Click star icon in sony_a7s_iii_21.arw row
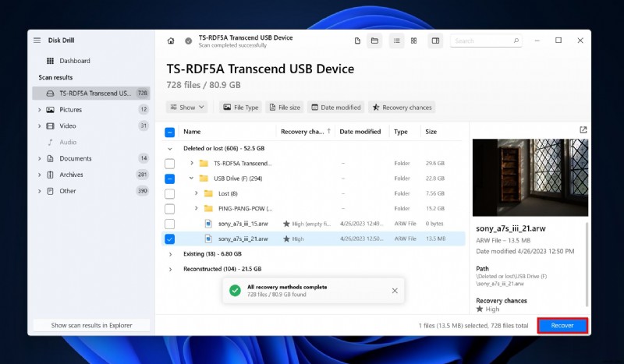The image size is (624, 364). point(286,239)
